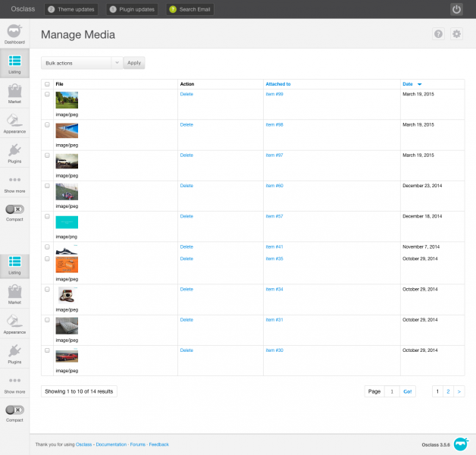The height and width of the screenshot is (455, 476).
Task: Click the power logout icon
Action: 456,9
